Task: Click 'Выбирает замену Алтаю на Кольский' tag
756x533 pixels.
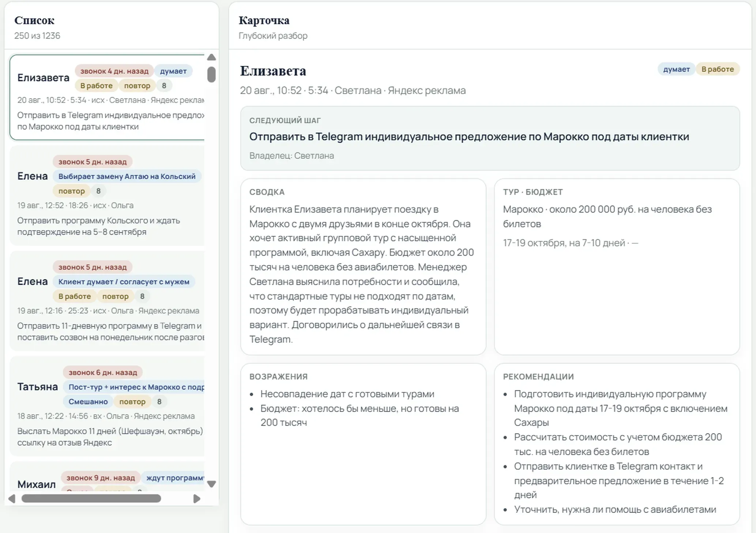Action: [127, 176]
